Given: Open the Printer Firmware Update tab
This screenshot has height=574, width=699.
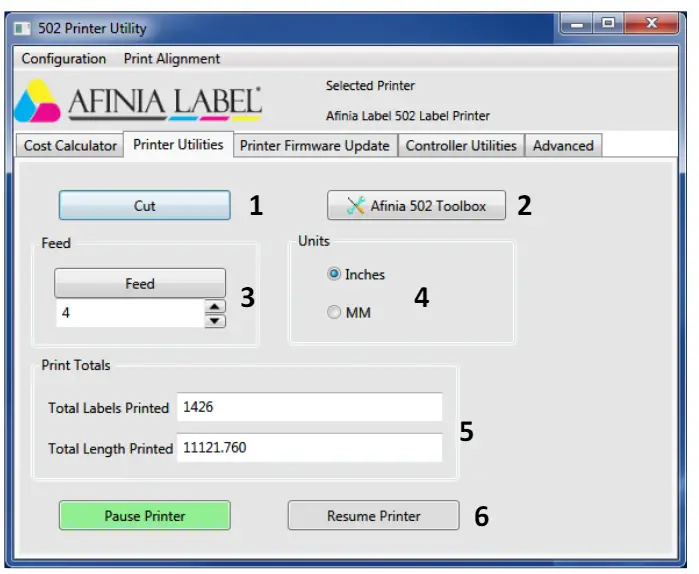Looking at the screenshot, I should [314, 146].
